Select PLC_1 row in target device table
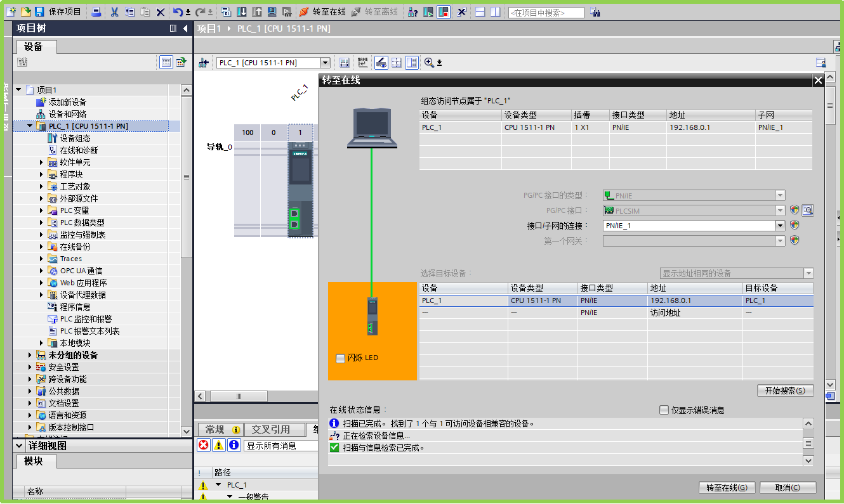 tap(616, 300)
